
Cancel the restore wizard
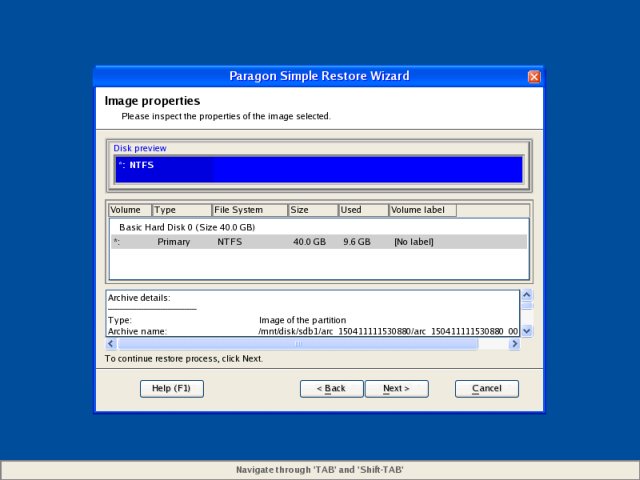click(487, 388)
